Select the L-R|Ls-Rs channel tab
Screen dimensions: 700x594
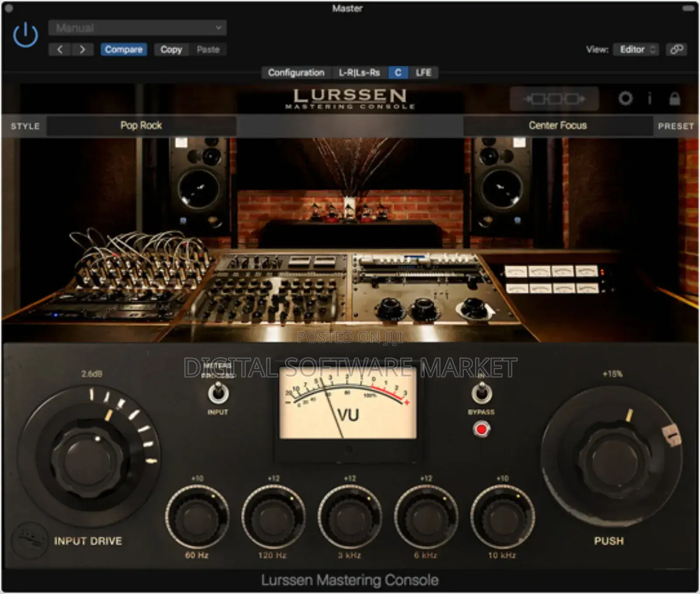359,73
